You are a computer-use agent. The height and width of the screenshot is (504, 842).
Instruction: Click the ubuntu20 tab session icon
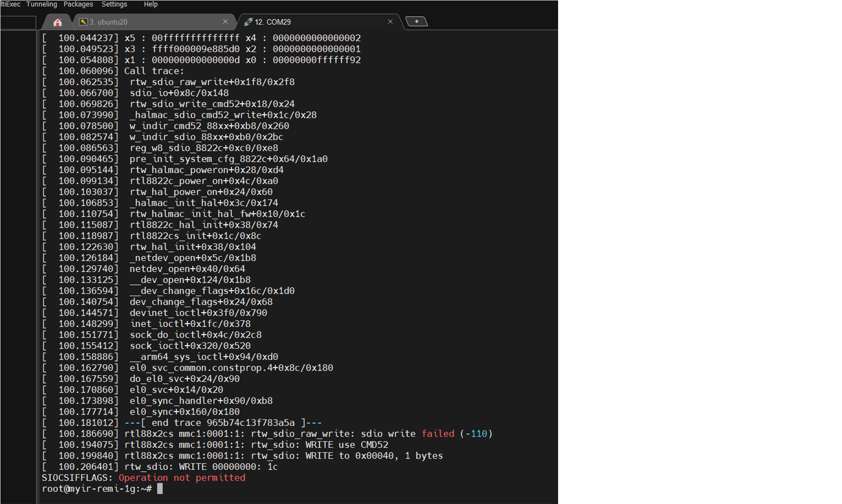[83, 22]
